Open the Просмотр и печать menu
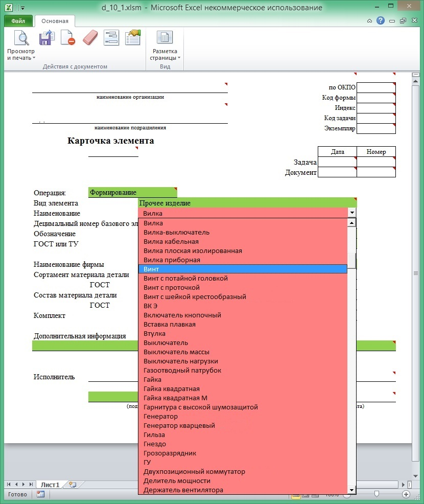424x504 pixels. (21, 45)
